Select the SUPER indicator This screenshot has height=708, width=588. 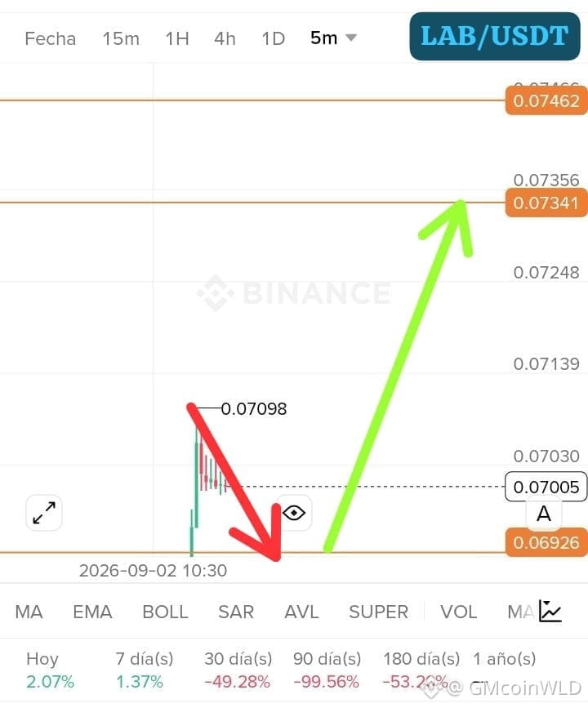[378, 612]
